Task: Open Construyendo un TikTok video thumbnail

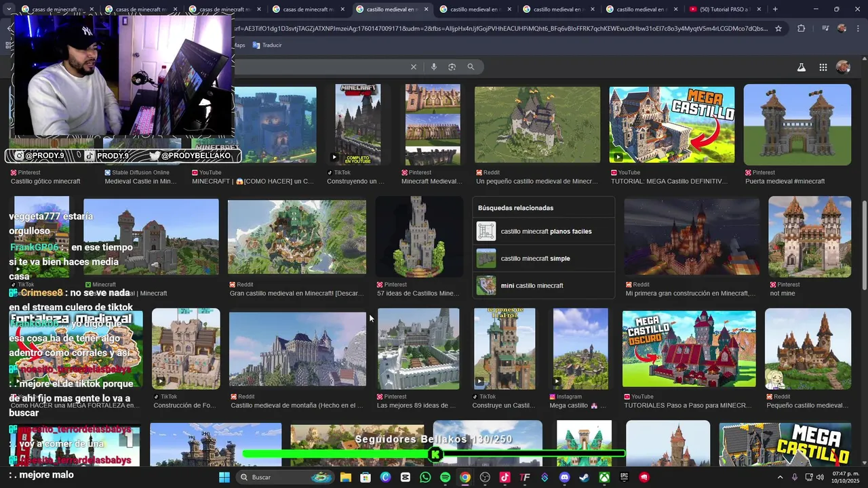Action: (x=357, y=125)
